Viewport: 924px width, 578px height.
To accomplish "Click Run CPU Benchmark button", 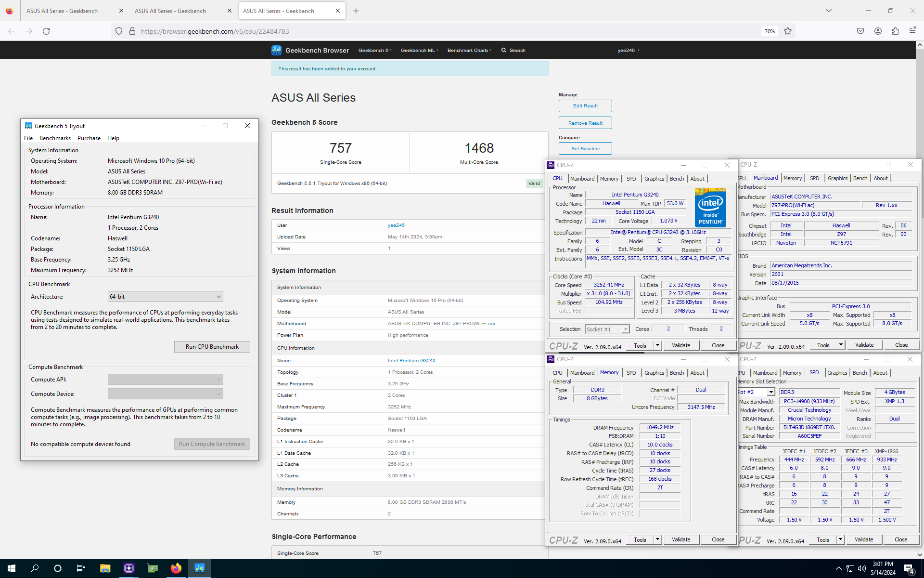I will [212, 347].
